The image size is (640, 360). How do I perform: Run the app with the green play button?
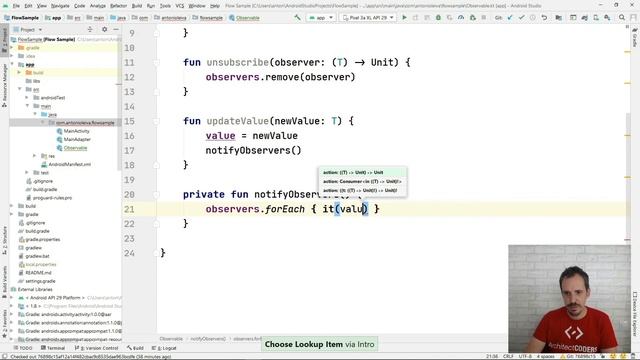coord(404,18)
